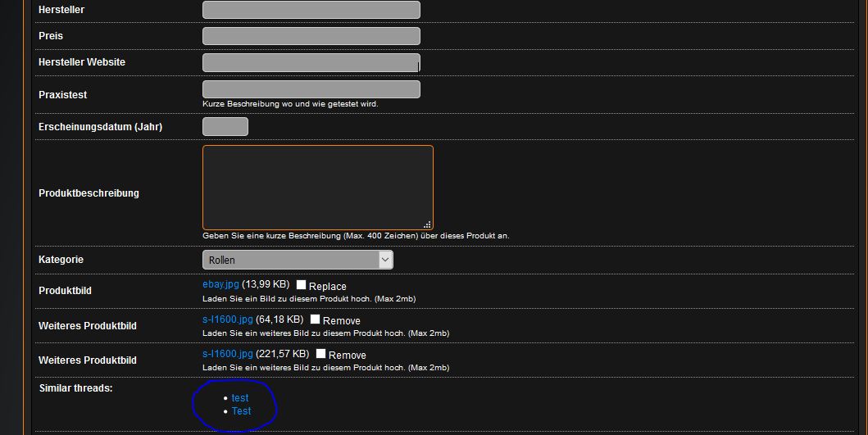
Task: Tick Remove for the 64,18 KB image
Action: coord(316,319)
